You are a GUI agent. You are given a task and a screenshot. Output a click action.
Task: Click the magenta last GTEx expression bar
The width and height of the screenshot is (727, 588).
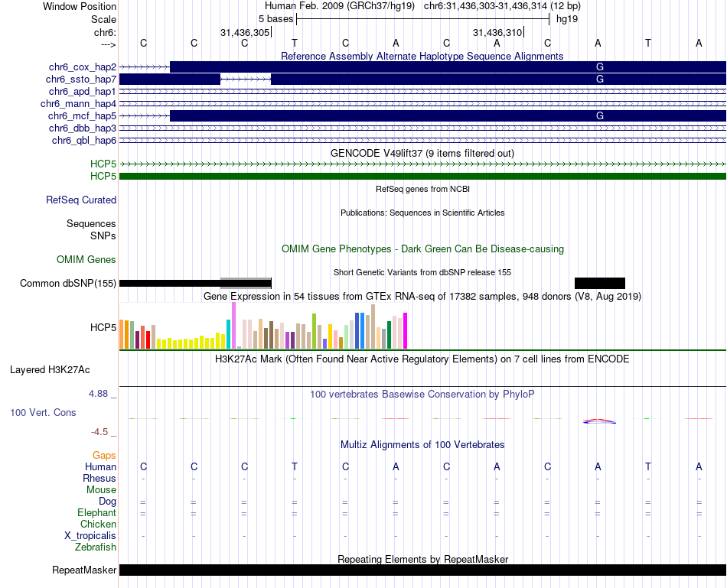pos(406,331)
